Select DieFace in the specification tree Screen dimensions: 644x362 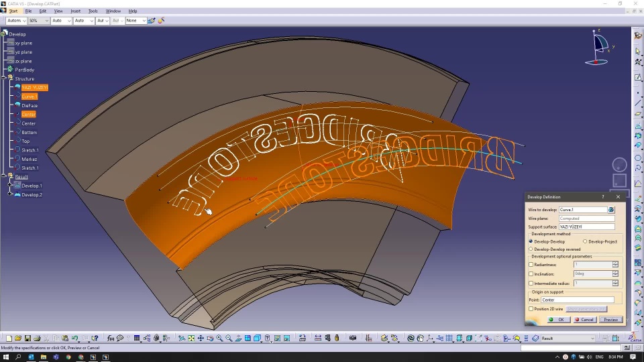coord(30,105)
